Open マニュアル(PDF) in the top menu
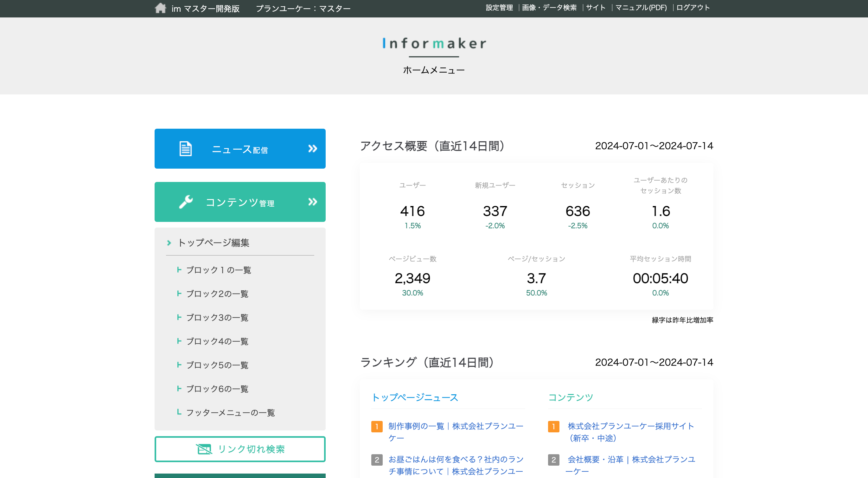The width and height of the screenshot is (868, 478). click(x=641, y=8)
